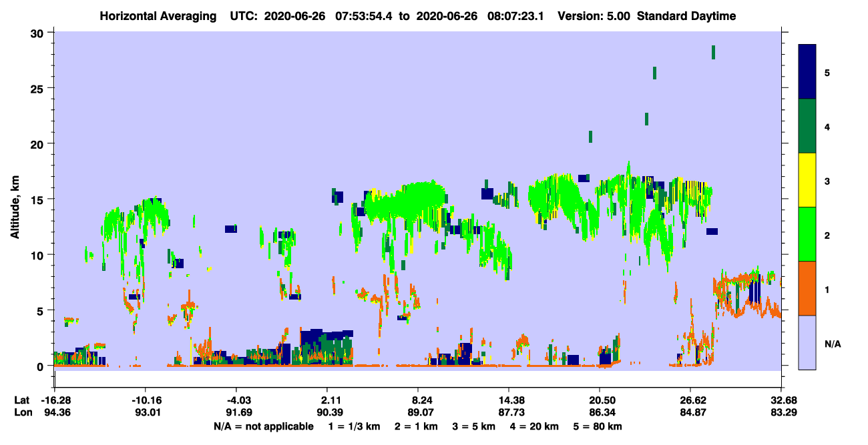
Task: Click the dark blue color bar segment 5
Action: coord(807,72)
